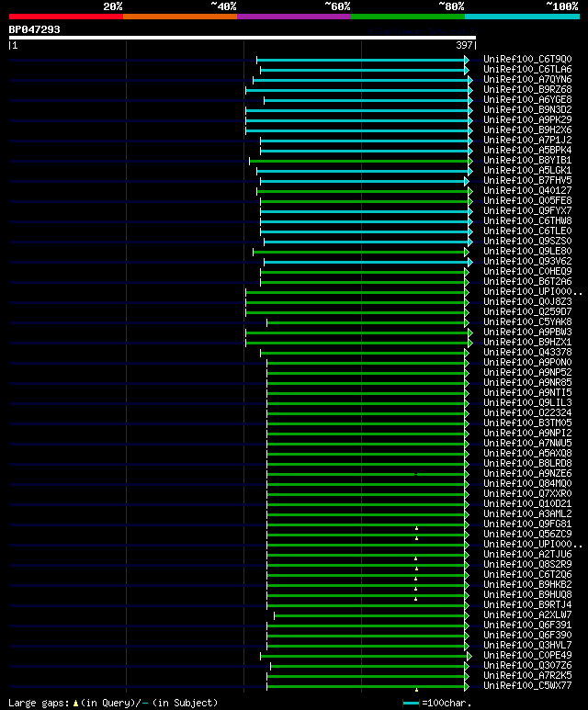Select the query name BP047293

[x=34, y=30]
